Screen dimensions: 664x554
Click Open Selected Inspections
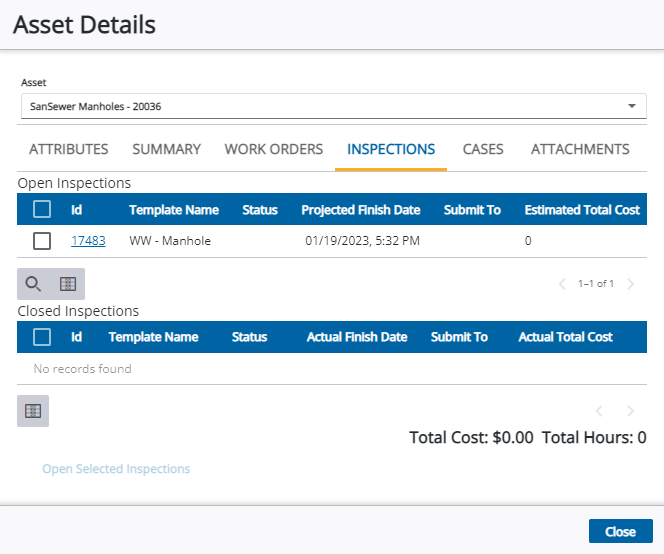tap(116, 469)
